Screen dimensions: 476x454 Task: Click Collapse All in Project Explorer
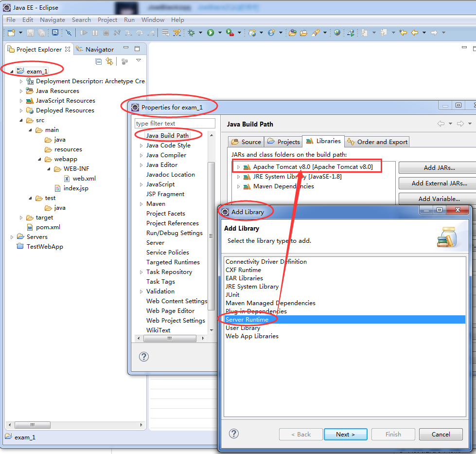98,62
